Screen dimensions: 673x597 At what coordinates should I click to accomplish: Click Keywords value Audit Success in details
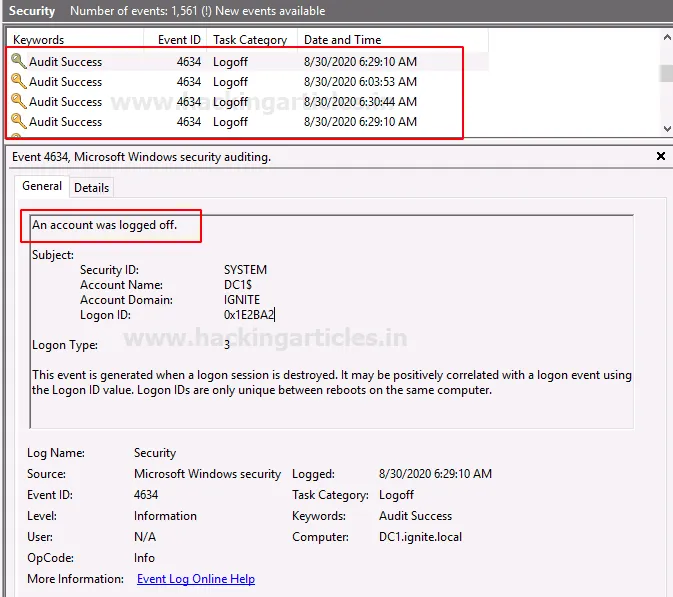pyautogui.click(x=415, y=516)
